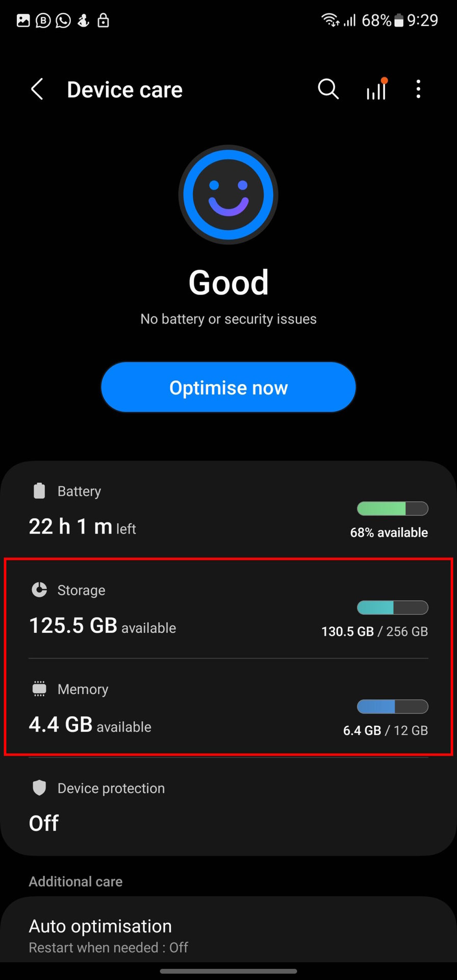Tap the green battery level bar

[x=392, y=508]
